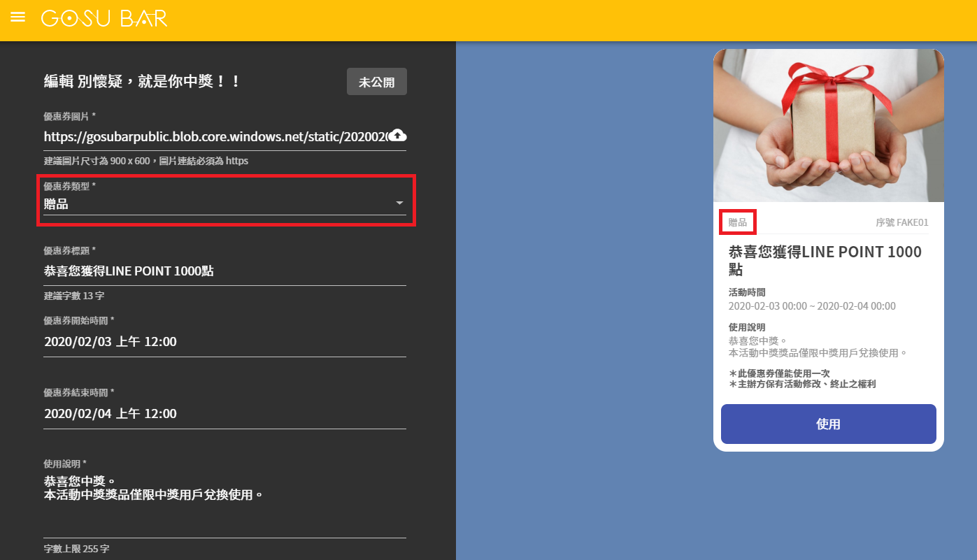Screen dimensions: 977x560
Task: Click the 贈品 tag in coupon preview
Action: 738,222
